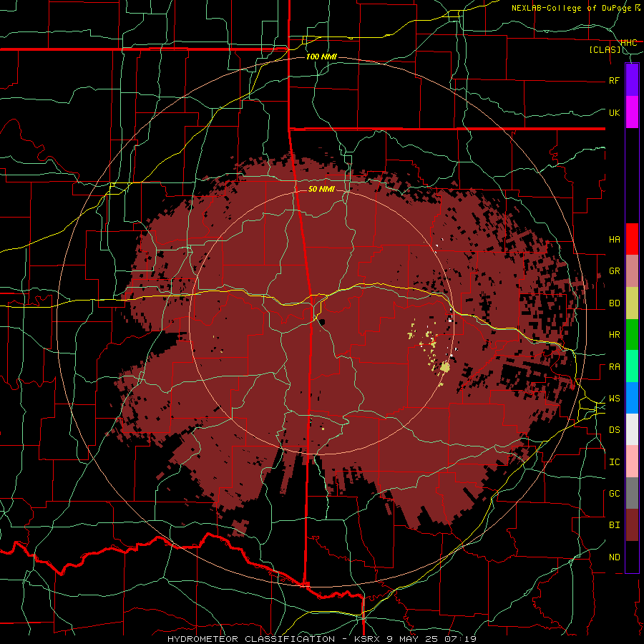Click the HR legend label

614,335
